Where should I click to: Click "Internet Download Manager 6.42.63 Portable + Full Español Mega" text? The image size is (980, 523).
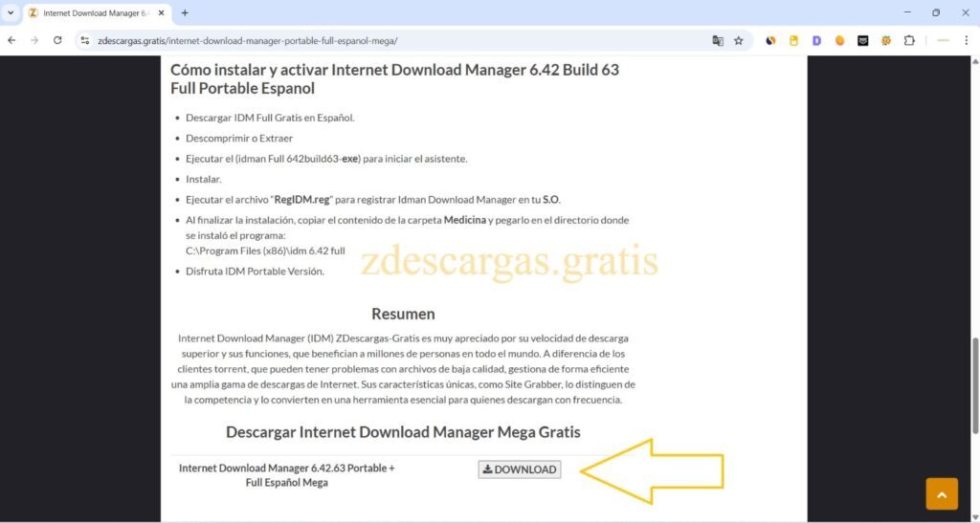pos(287,475)
